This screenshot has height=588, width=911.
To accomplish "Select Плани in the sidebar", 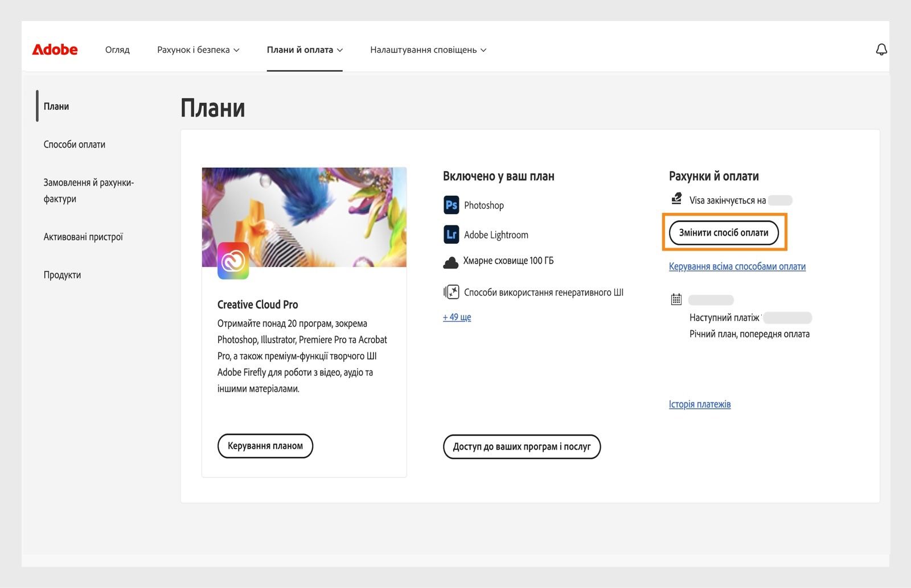I will click(56, 106).
